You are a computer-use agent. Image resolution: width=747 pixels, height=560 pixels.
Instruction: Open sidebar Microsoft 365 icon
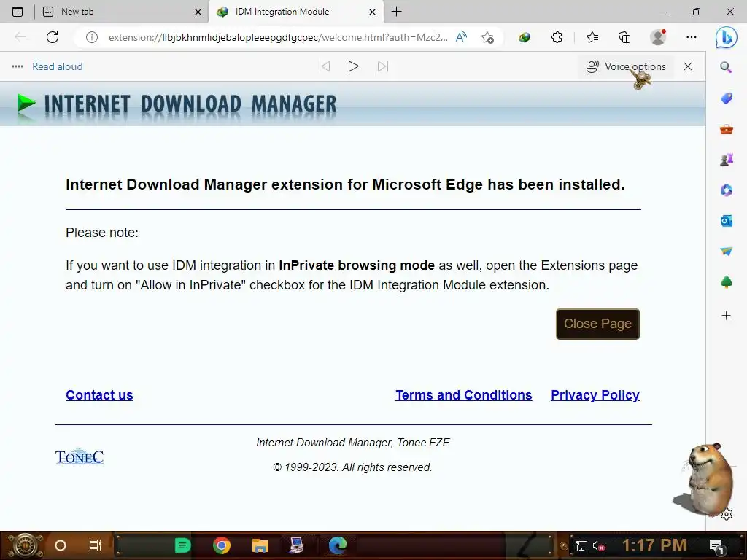click(x=726, y=190)
